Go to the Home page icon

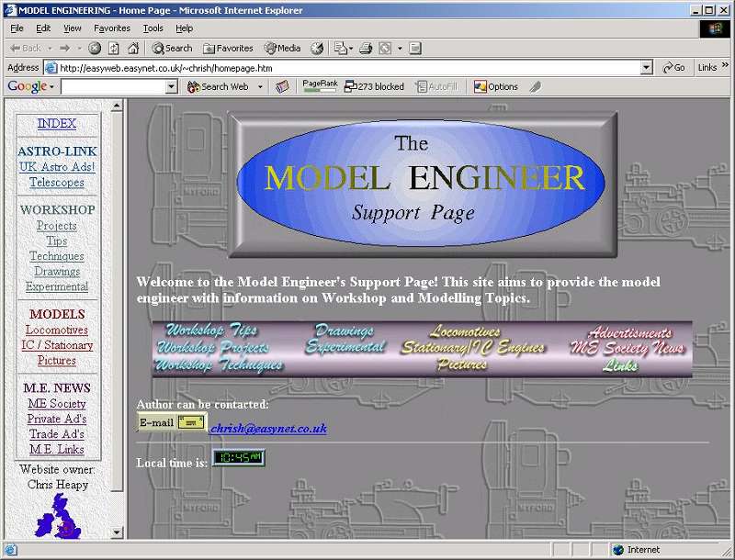click(133, 48)
